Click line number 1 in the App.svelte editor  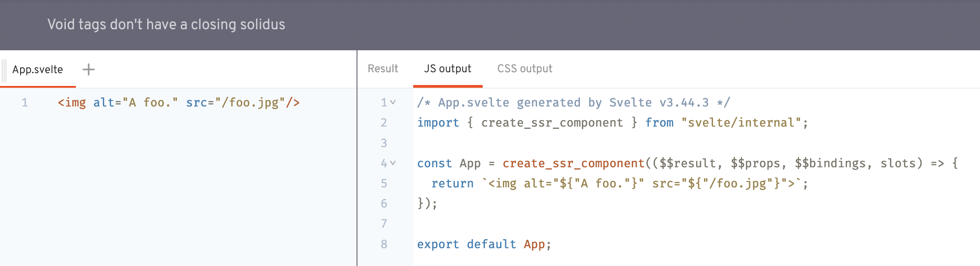25,102
